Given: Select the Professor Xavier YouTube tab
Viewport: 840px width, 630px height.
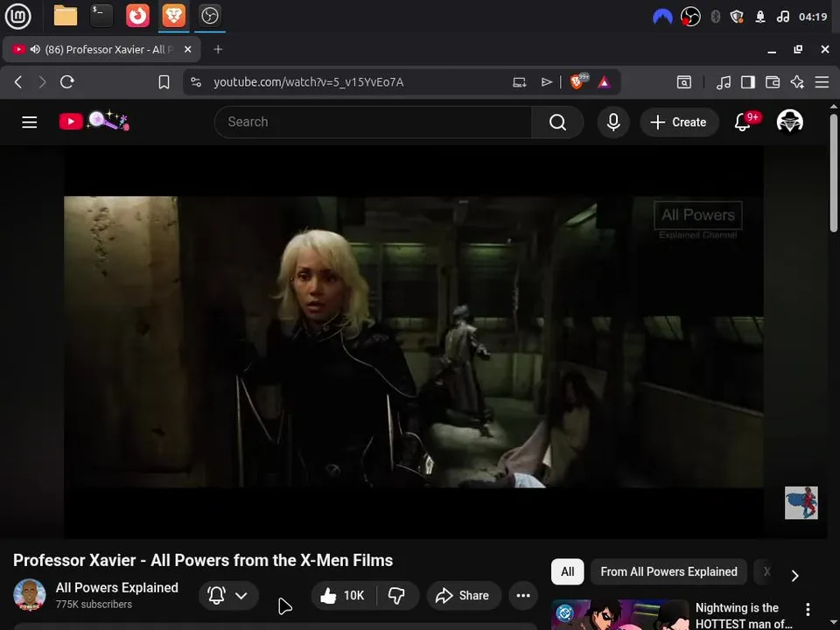Looking at the screenshot, I should (101, 49).
